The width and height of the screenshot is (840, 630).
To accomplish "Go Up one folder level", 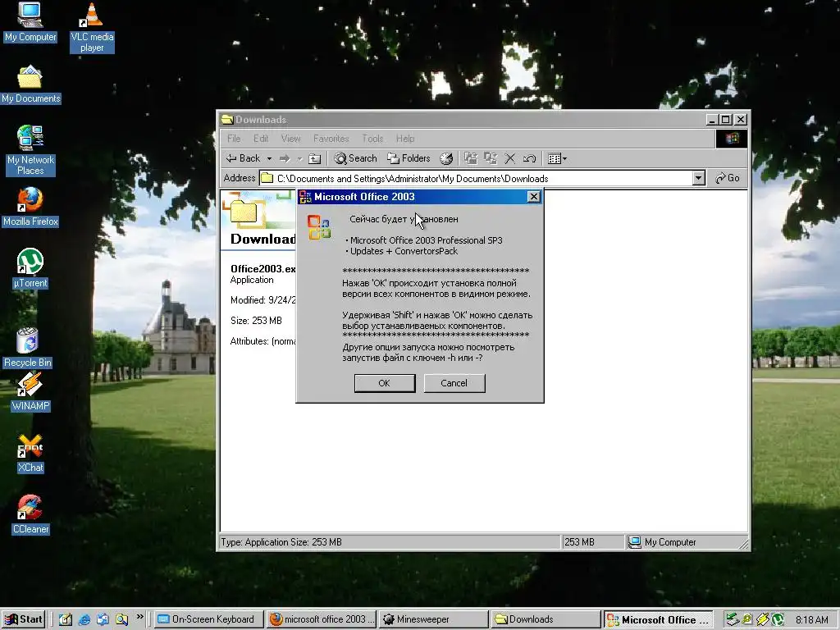I will point(315,158).
